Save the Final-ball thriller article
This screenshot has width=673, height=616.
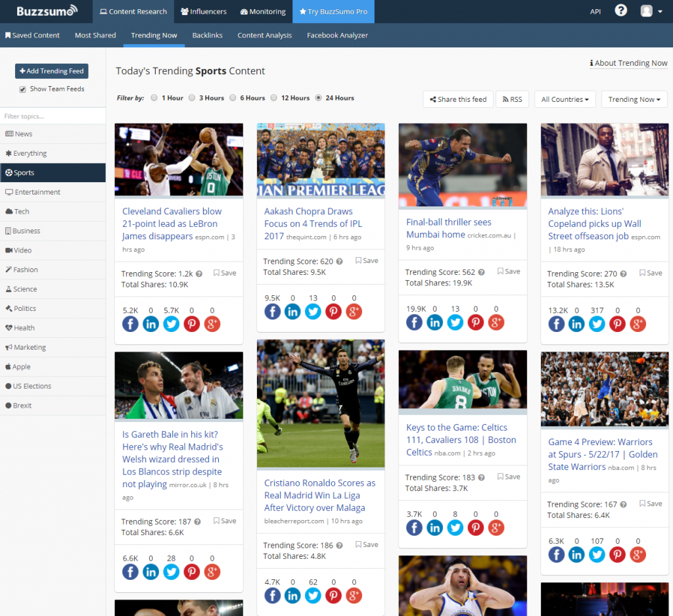click(509, 272)
